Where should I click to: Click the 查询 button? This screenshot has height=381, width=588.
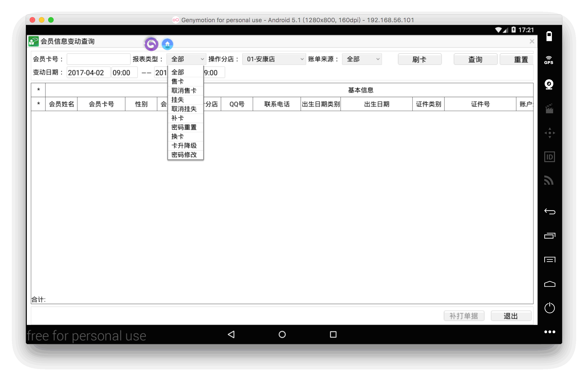tap(475, 59)
